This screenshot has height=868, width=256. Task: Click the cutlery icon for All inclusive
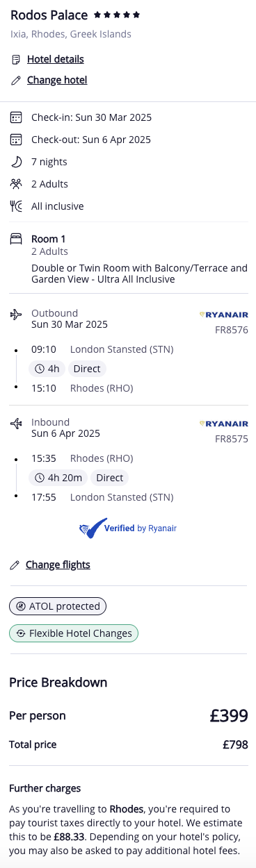[16, 206]
